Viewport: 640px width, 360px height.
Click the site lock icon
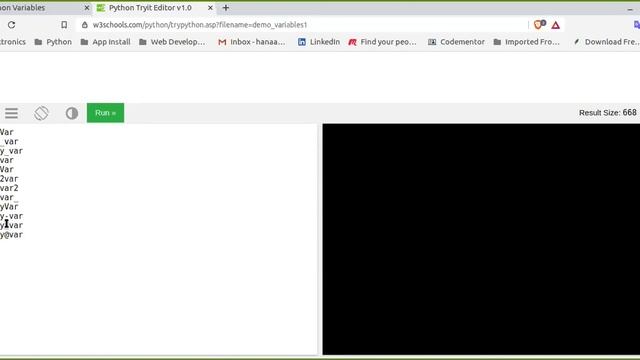click(x=84, y=25)
